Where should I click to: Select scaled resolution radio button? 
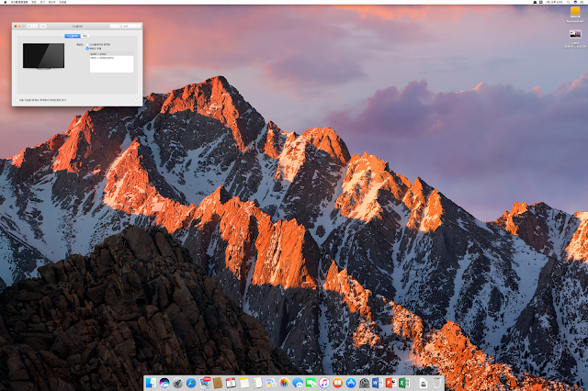click(x=87, y=49)
